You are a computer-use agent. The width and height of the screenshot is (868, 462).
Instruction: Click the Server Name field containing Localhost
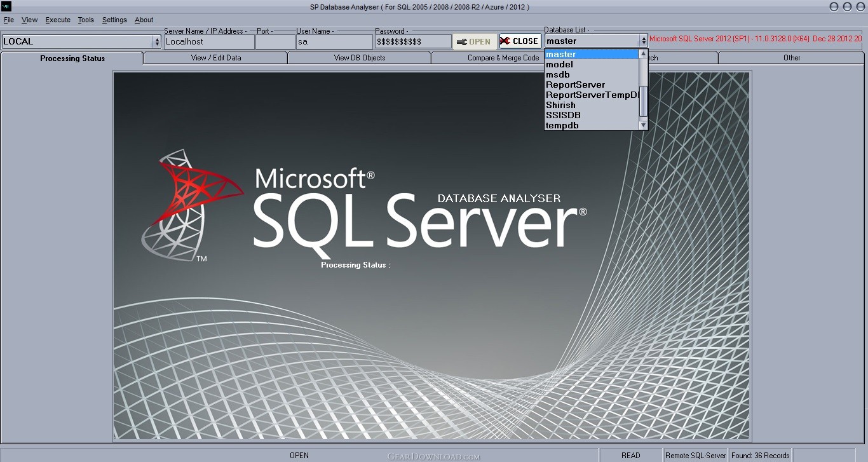(x=208, y=41)
